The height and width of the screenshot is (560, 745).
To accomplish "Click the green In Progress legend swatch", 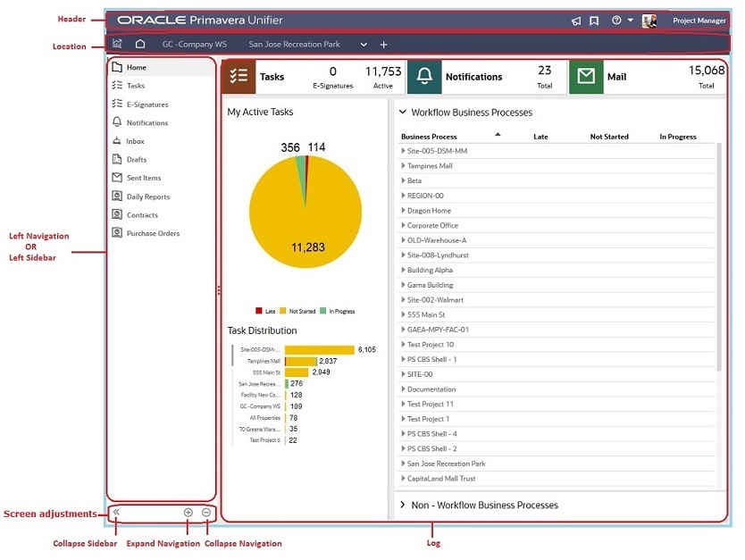I will coord(323,311).
